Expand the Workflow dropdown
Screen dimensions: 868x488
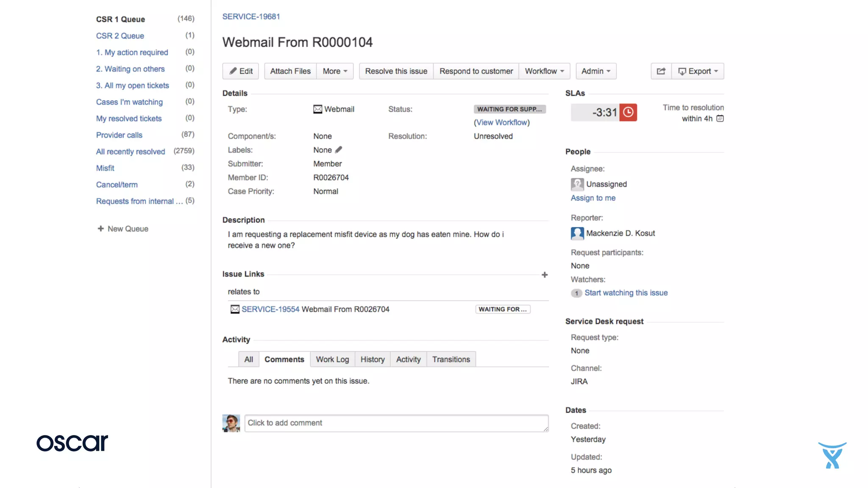pos(544,71)
